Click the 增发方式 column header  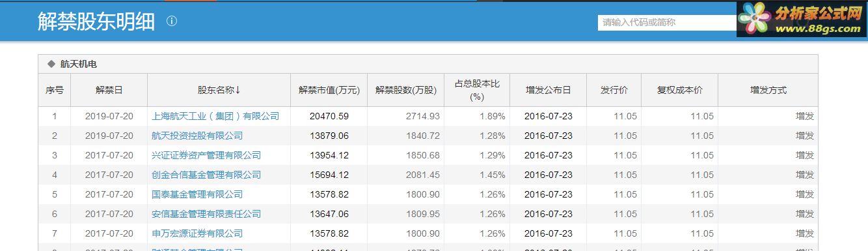(768, 90)
